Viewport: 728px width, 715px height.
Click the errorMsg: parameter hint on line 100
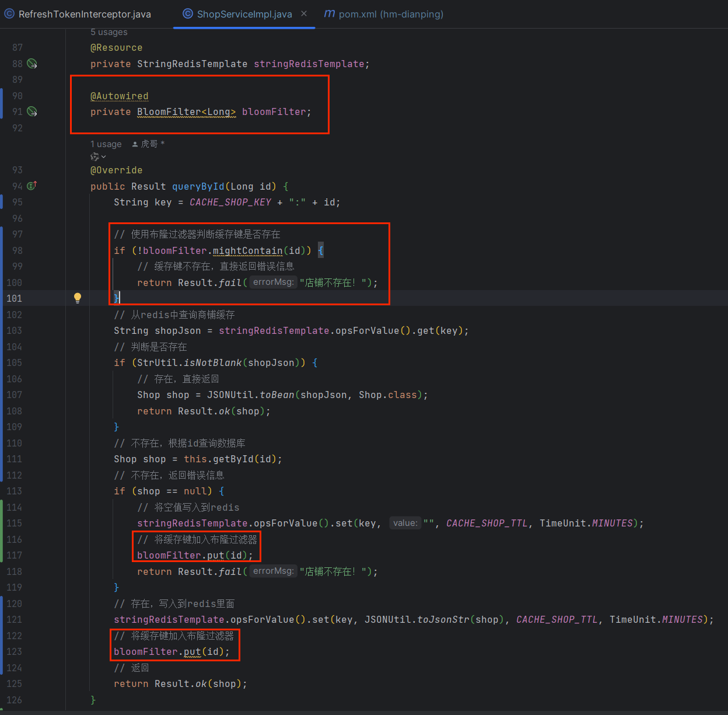coord(273,282)
